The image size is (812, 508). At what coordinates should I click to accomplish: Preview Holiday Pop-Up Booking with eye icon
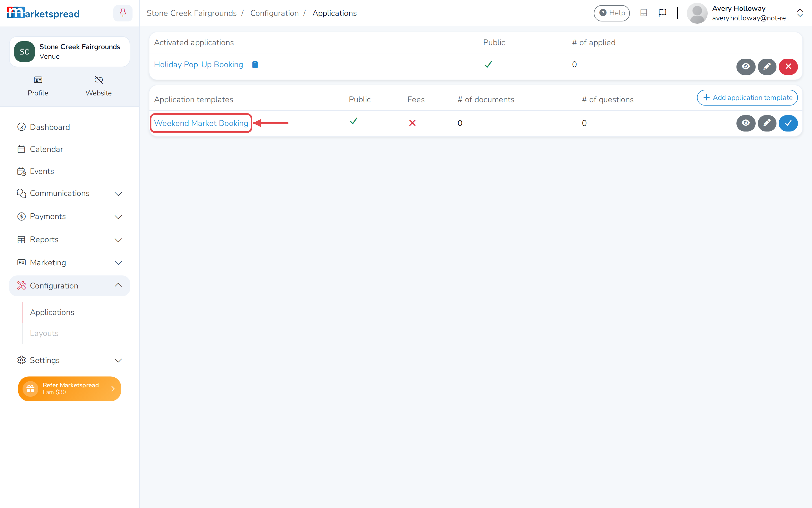pos(745,67)
